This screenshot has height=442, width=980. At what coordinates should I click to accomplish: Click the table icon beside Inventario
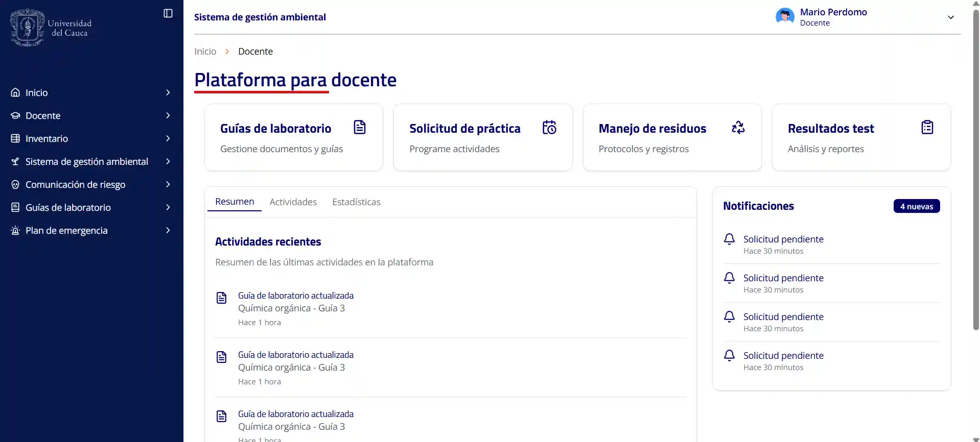(15, 138)
